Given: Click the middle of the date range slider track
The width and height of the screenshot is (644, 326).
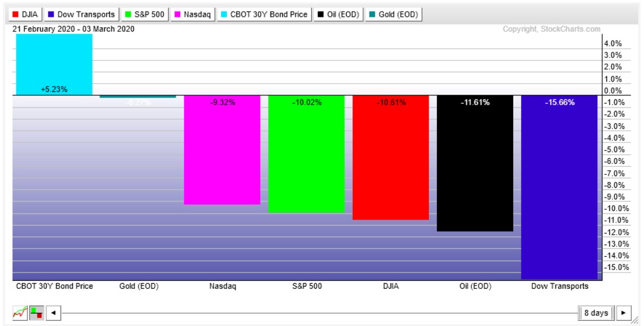Looking at the screenshot, I should 320,313.
